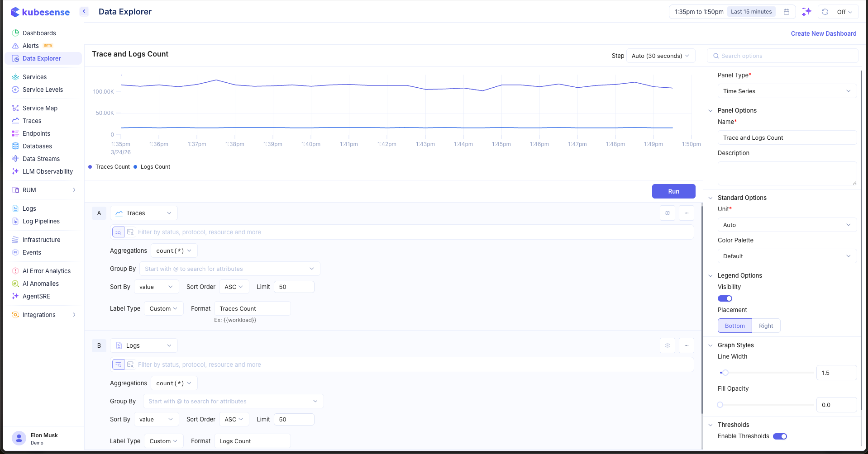
Task: Open the auto-refresh Off dropdown
Action: (844, 12)
